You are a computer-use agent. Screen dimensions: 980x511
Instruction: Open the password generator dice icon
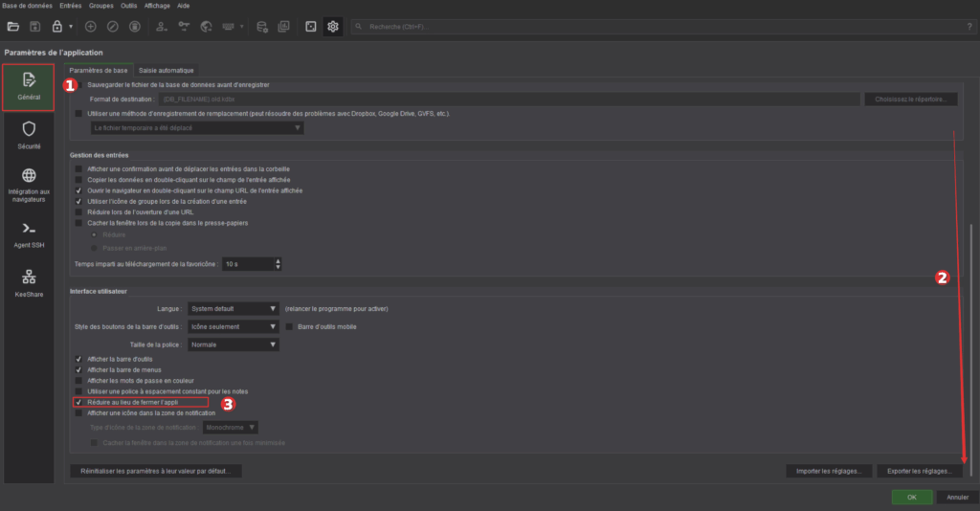click(x=310, y=26)
